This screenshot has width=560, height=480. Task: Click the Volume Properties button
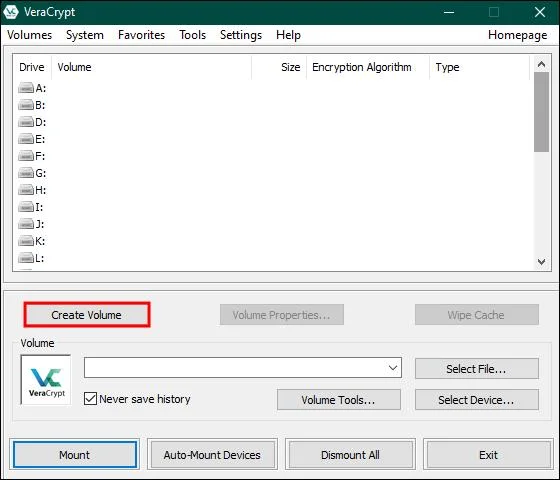282,315
